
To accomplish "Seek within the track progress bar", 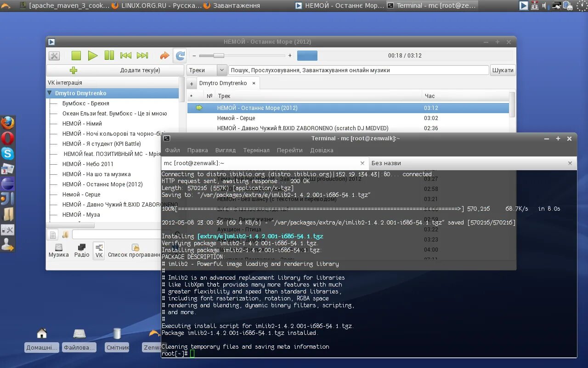I will point(405,56).
